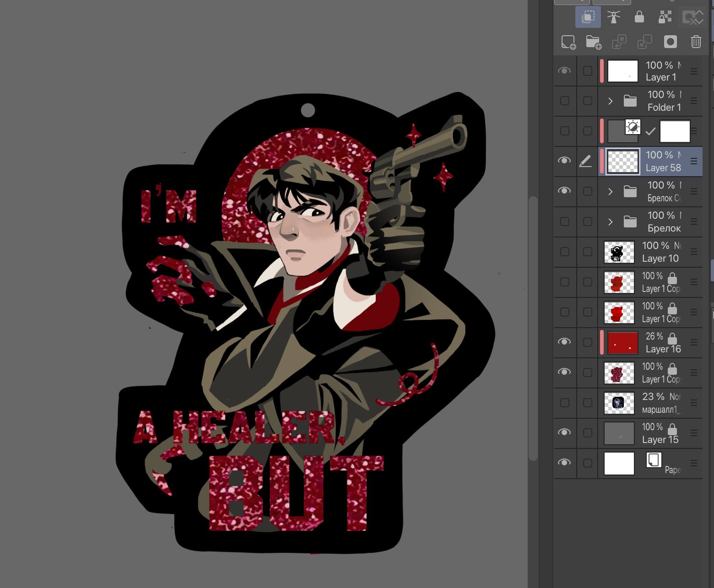Click the canvas vertical scrollbar handle
Image resolution: width=714 pixels, height=588 pixels.
click(533, 329)
